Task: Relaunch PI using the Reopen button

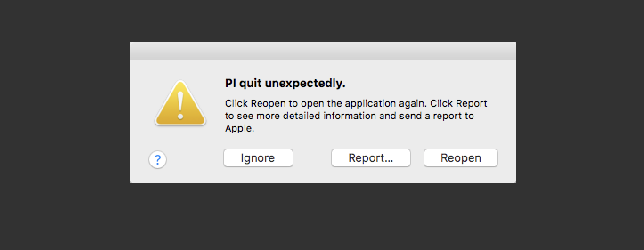Action: (461, 158)
